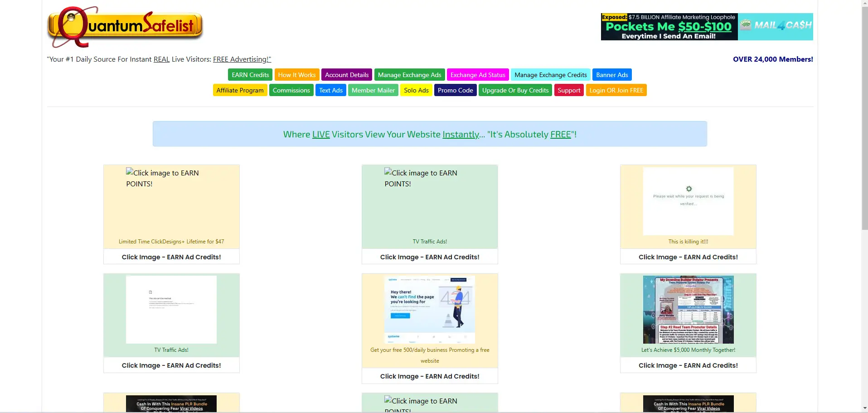Viewport: 868px width, 413px height.
Task: Check Exchange Ad Status
Action: coord(478,74)
